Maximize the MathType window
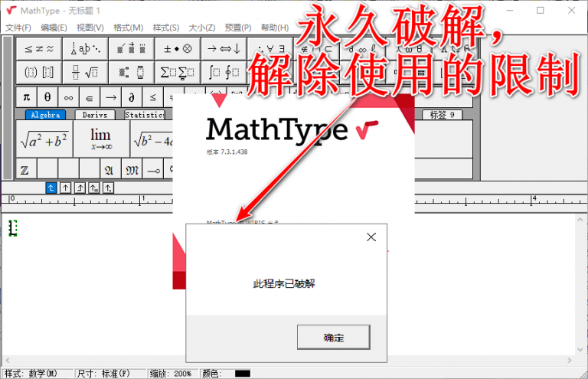 541,11
